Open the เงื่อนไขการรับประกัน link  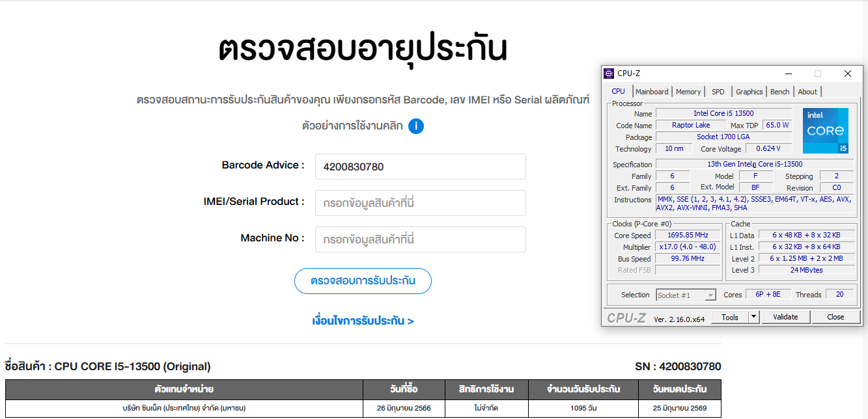pos(363,321)
